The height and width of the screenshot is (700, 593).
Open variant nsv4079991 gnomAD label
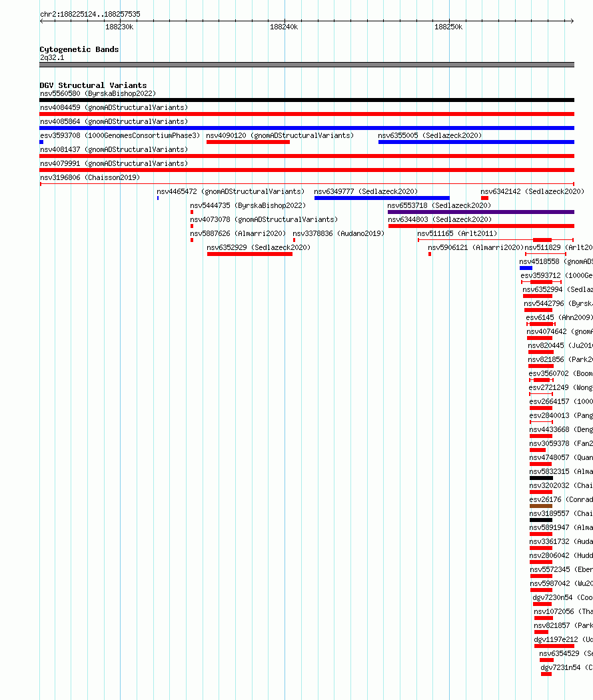pos(114,163)
